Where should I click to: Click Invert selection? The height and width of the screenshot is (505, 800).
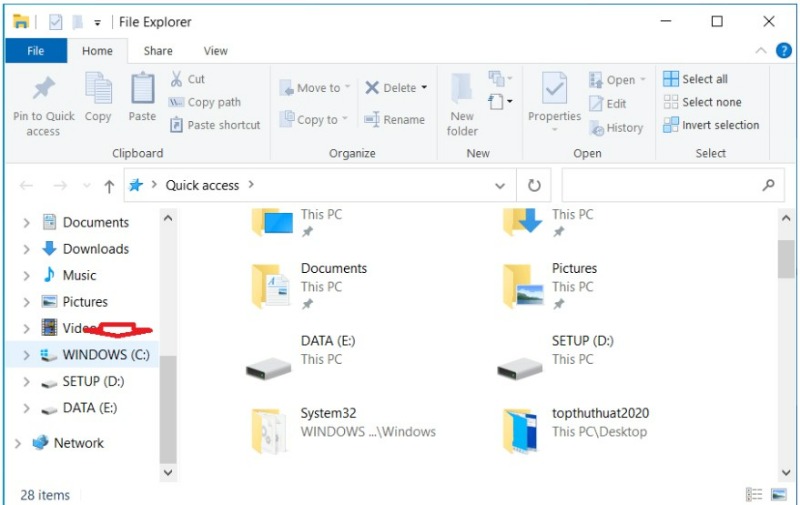click(711, 125)
